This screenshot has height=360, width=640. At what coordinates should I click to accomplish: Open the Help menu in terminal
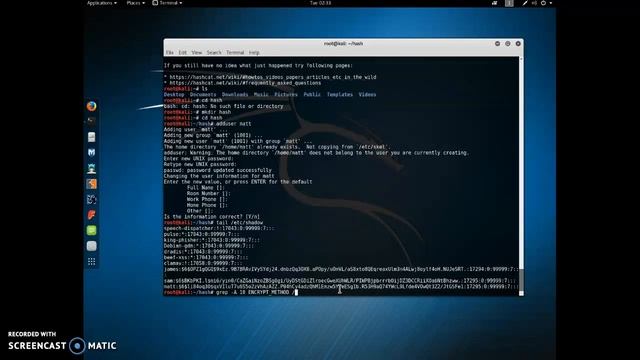click(254, 53)
